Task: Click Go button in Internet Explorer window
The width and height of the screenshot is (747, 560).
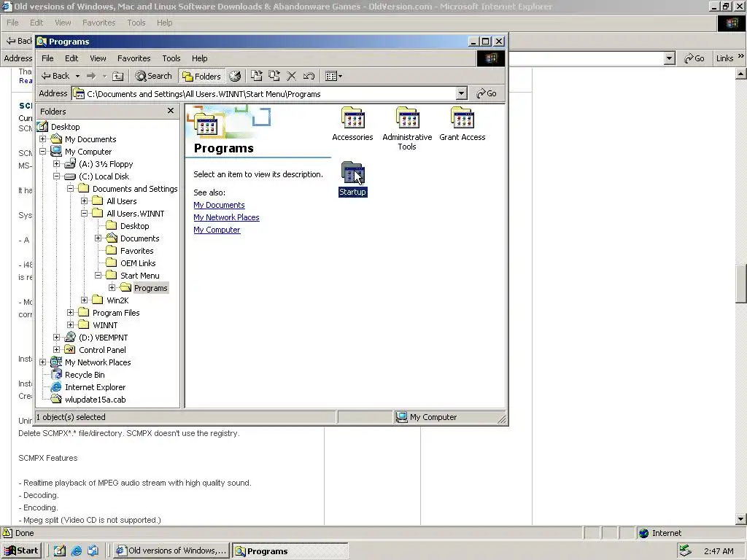Action: pos(694,58)
